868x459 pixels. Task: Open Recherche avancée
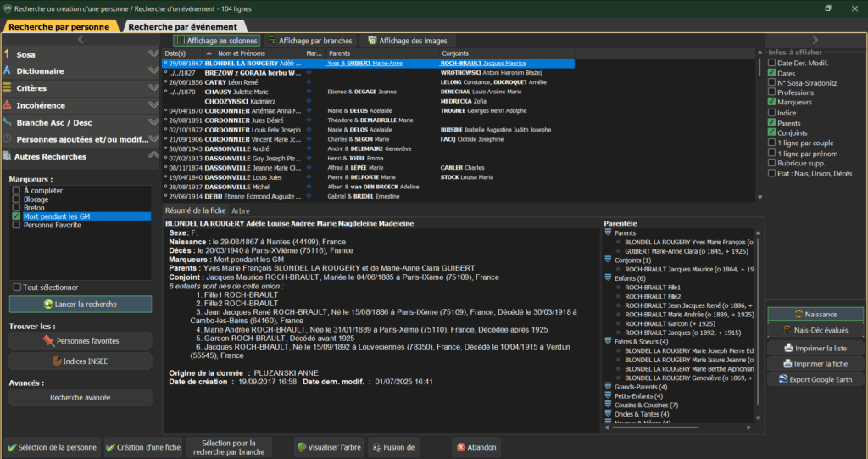click(x=81, y=397)
